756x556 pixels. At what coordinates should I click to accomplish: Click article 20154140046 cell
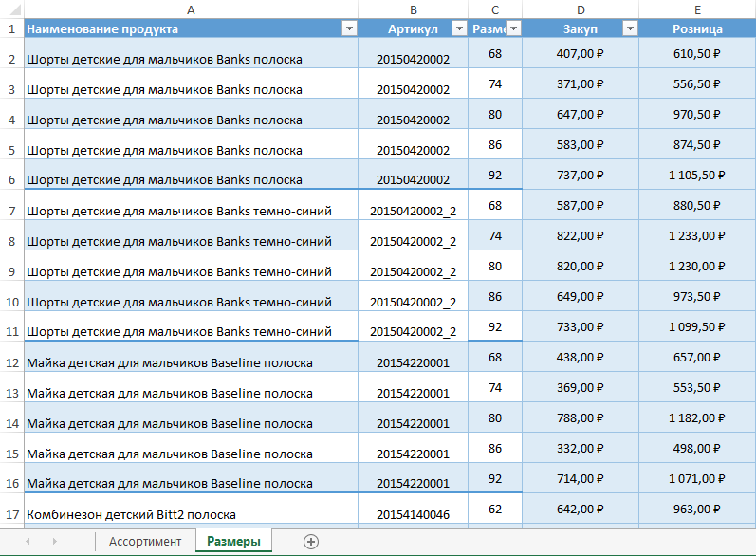point(414,510)
